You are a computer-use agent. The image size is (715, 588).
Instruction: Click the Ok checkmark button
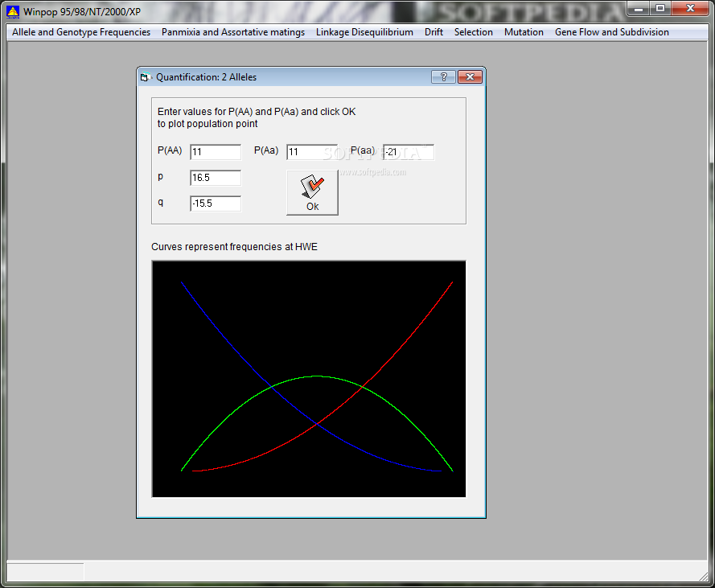pyautogui.click(x=312, y=192)
